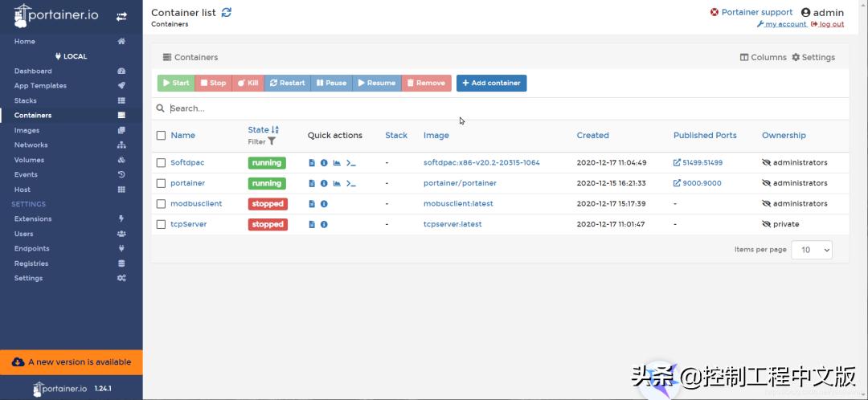
Task: Select the Softdpac container checkbox
Action: point(161,163)
